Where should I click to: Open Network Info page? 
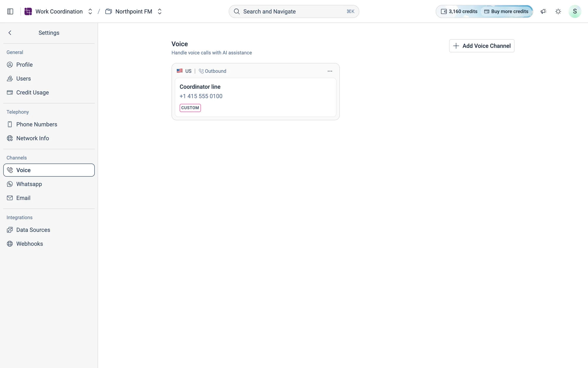(49, 138)
